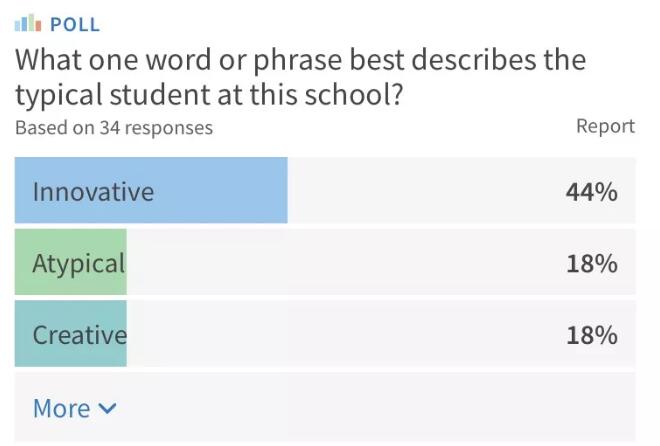The width and height of the screenshot is (660, 446).
Task: Click the poll question text
Action: (300, 77)
